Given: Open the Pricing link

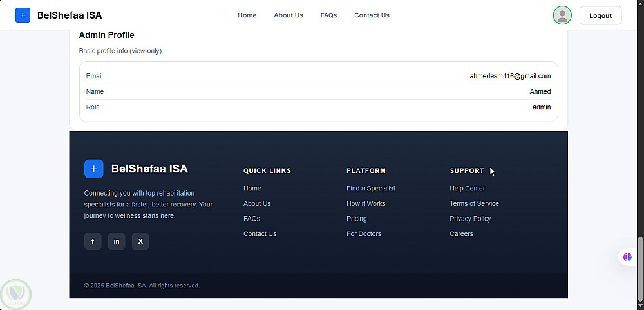Looking at the screenshot, I should point(357,219).
